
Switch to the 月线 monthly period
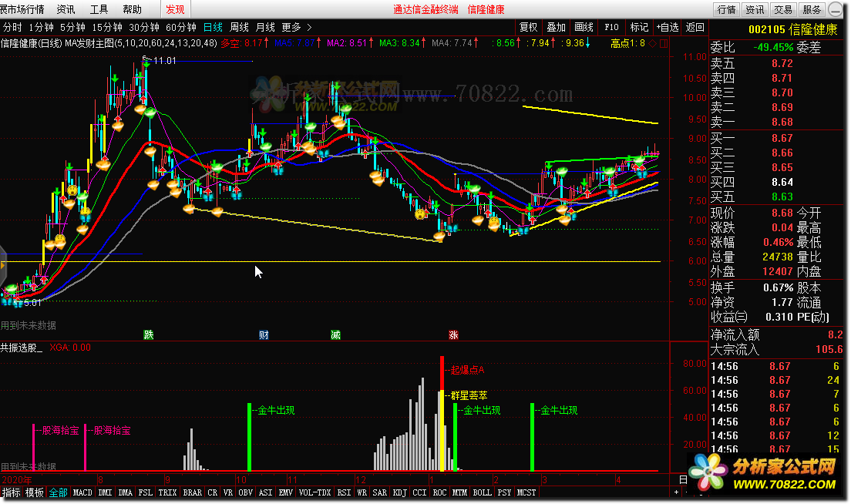(x=265, y=27)
